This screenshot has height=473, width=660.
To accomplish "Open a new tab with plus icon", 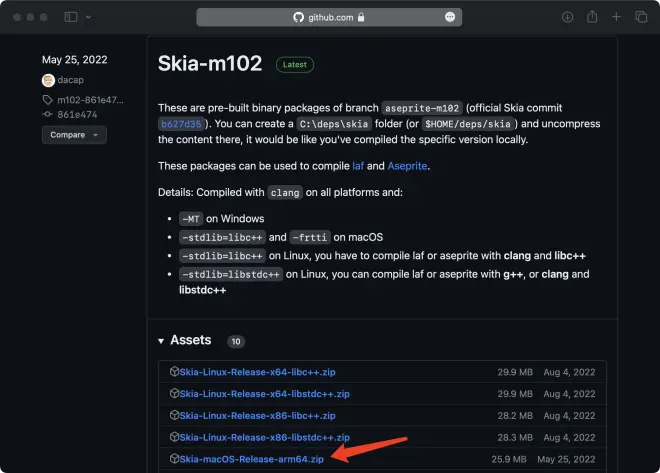I will [616, 17].
